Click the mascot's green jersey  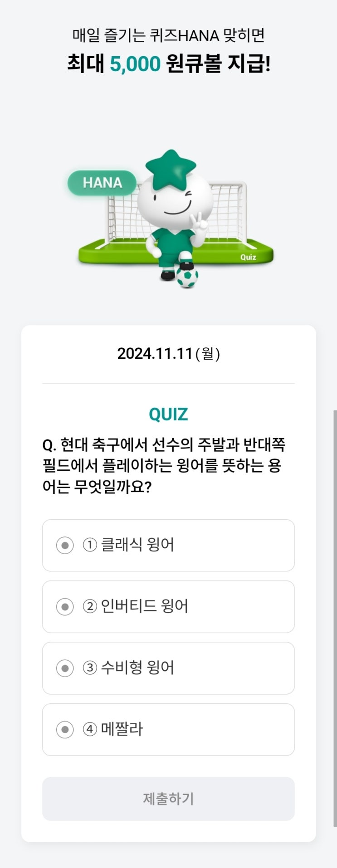pos(169,240)
